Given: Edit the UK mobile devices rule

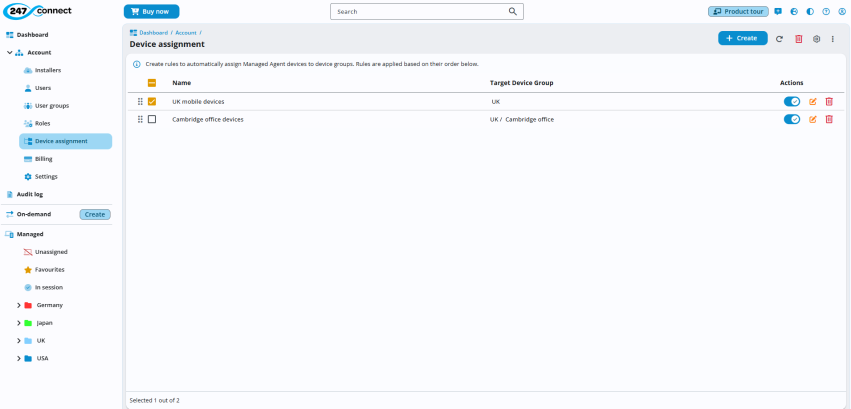Looking at the screenshot, I should [812, 101].
